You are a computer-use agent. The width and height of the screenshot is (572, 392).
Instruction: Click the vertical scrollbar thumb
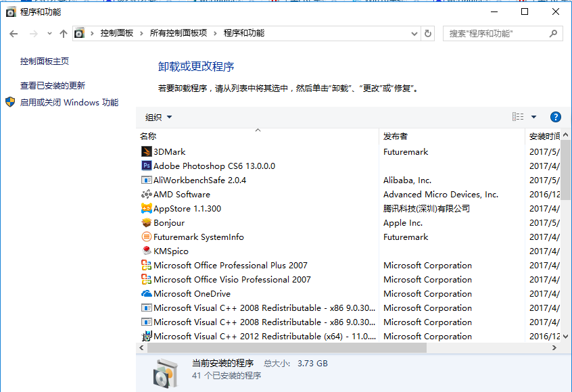click(565, 169)
